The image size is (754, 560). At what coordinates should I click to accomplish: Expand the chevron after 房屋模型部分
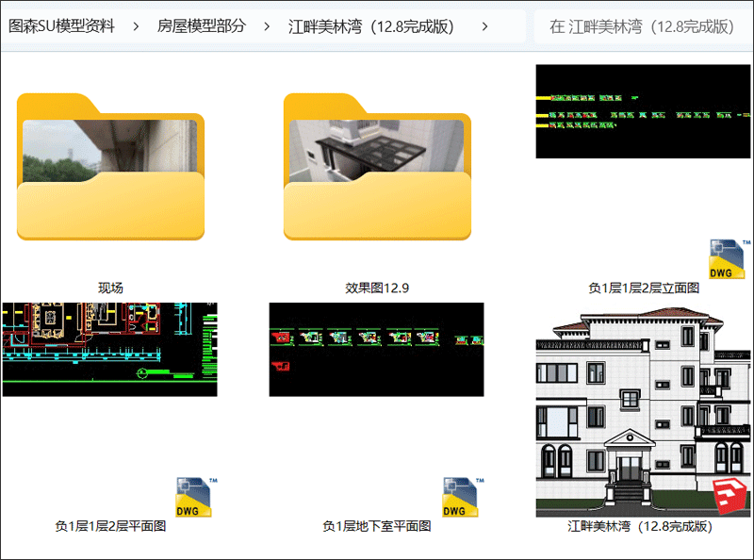click(x=268, y=26)
